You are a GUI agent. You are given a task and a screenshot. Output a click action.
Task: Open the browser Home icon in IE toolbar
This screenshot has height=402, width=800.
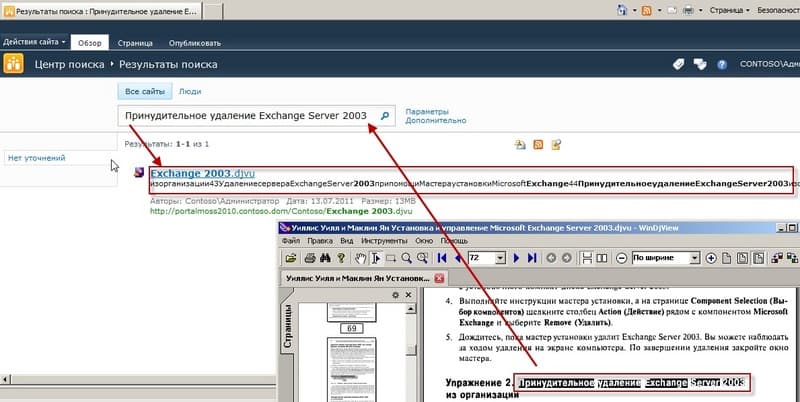click(x=622, y=10)
